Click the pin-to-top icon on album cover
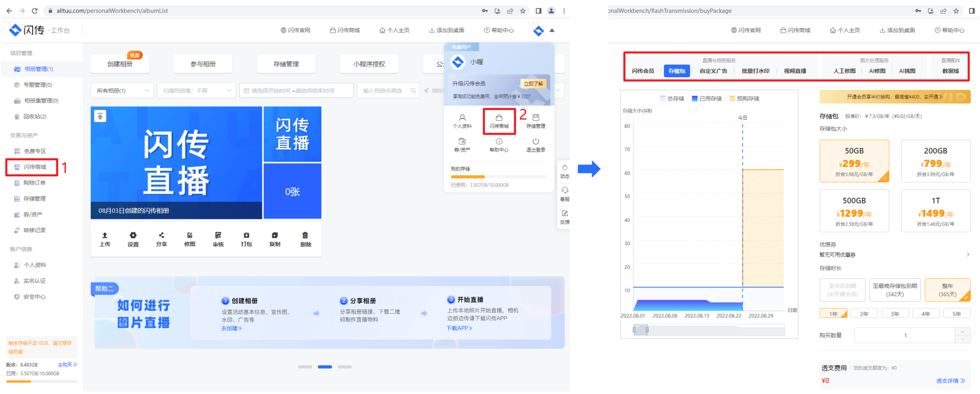980x394 pixels. pyautogui.click(x=100, y=116)
